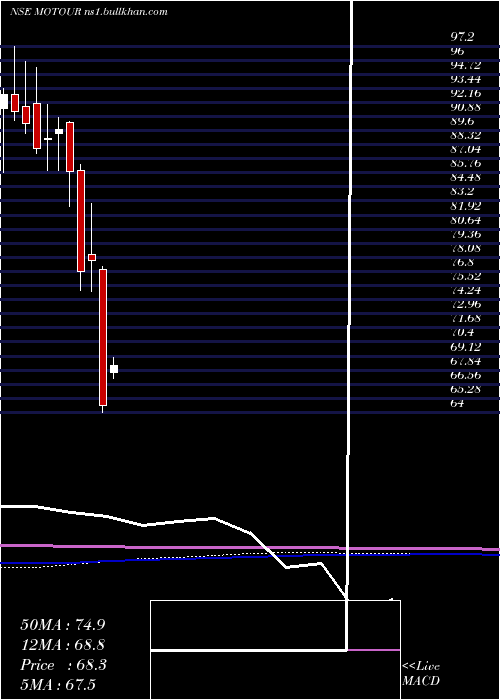The height and width of the screenshot is (700, 500).
Task: Click the 87.04 price axis label
Action: (x=465, y=150)
